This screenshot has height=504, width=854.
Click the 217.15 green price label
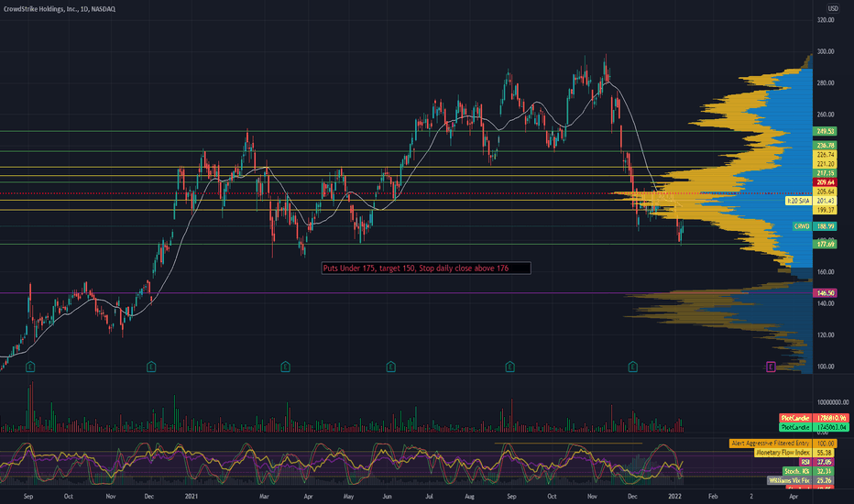pyautogui.click(x=826, y=173)
